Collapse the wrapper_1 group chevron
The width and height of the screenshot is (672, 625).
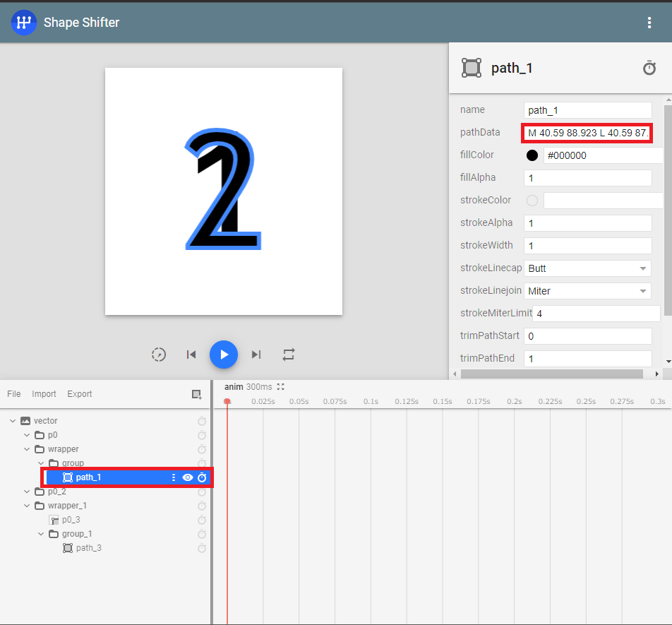click(27, 506)
